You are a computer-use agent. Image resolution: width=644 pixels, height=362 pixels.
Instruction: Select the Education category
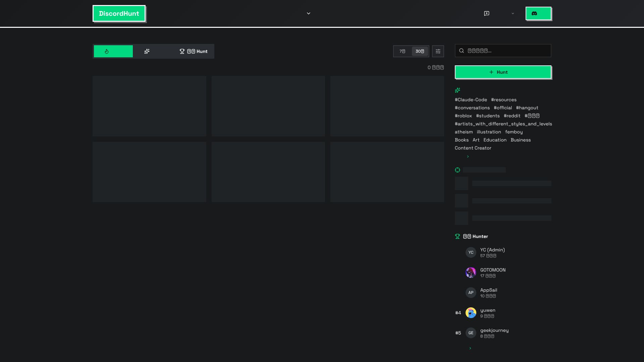point(495,140)
